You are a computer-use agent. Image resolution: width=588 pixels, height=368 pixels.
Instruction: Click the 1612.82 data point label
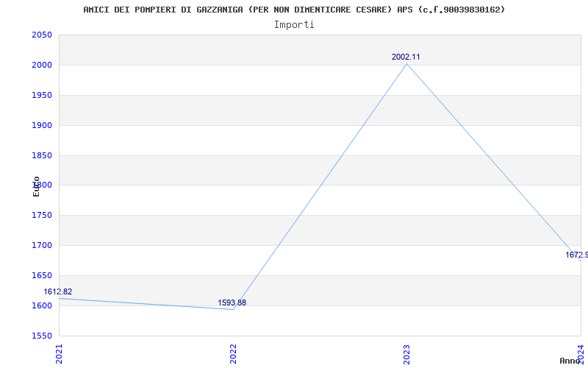click(x=58, y=291)
